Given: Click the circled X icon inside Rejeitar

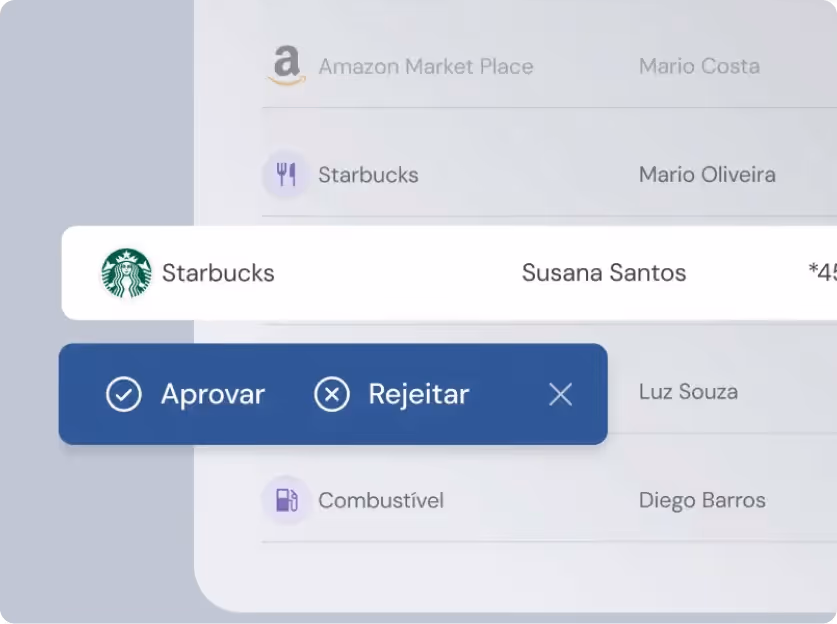Looking at the screenshot, I should pos(332,394).
